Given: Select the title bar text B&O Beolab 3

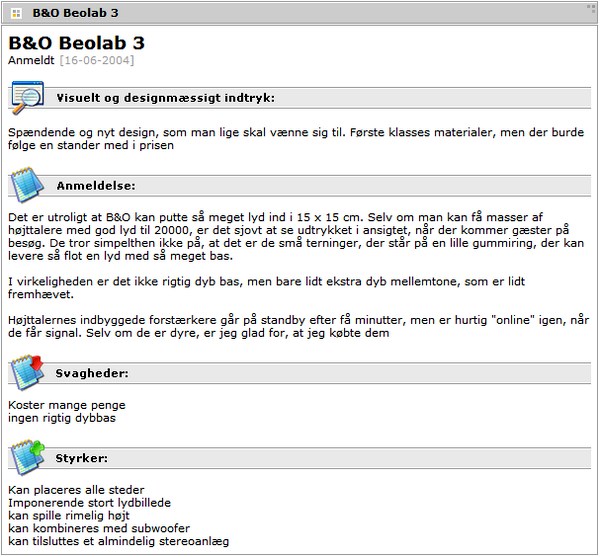Looking at the screenshot, I should pos(75,13).
